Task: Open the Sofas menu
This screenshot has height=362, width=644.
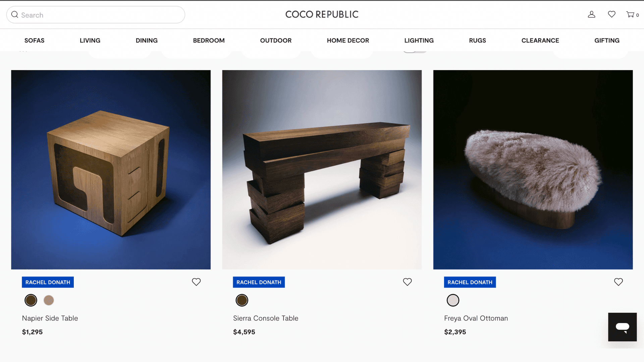Action: 34,40
